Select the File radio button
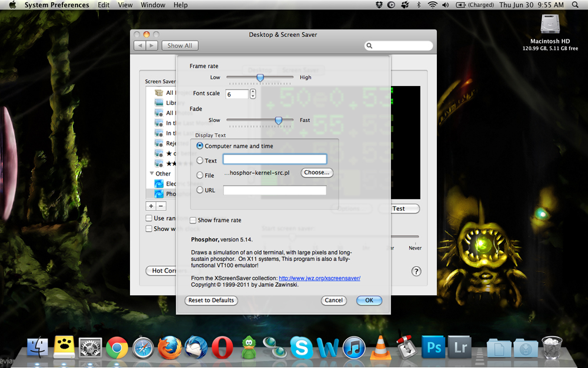The height and width of the screenshot is (368, 588). [200, 175]
